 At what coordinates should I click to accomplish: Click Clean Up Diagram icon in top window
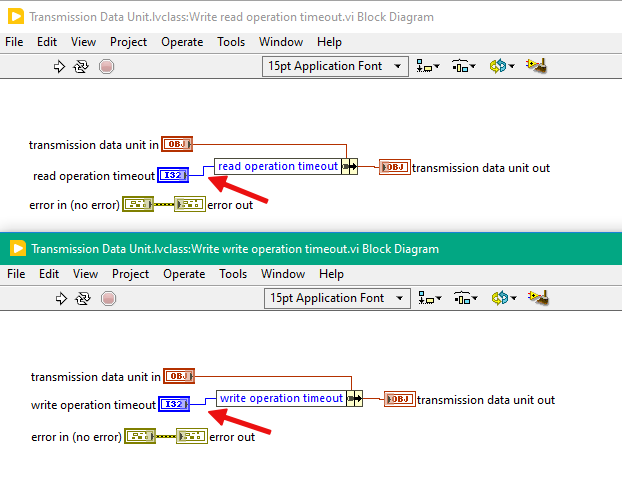tap(536, 66)
